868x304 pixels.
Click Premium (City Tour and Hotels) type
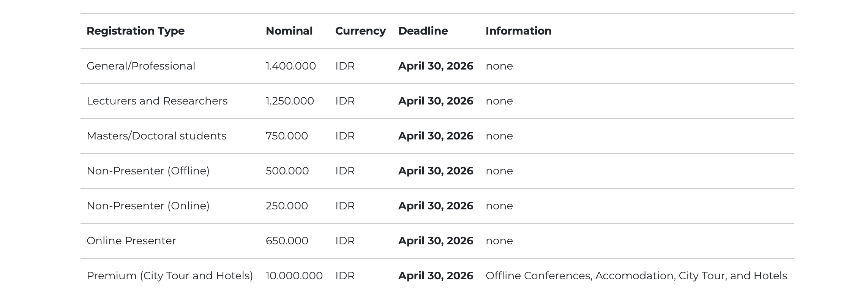point(170,276)
